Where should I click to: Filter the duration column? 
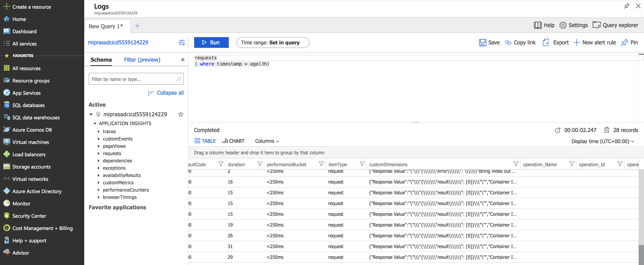click(x=260, y=164)
